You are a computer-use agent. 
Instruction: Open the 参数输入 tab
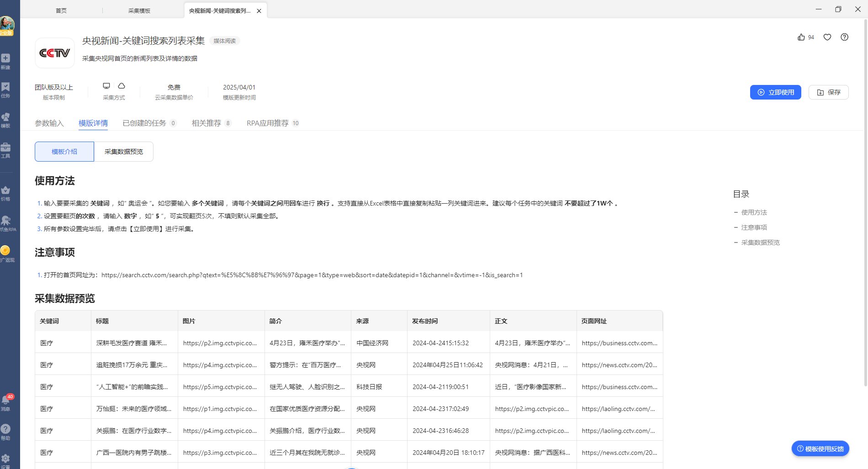[x=49, y=123]
